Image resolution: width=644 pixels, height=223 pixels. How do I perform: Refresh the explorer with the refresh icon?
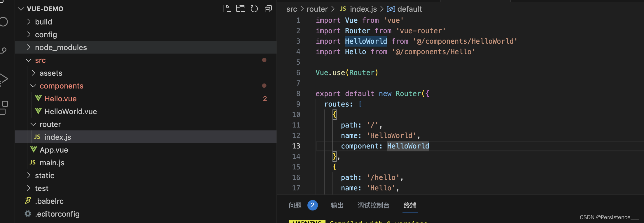click(254, 9)
